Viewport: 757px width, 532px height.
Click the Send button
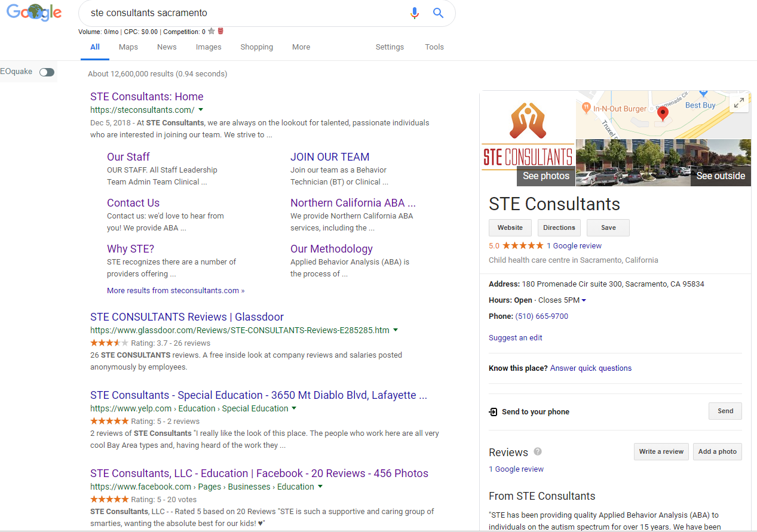[725, 411]
